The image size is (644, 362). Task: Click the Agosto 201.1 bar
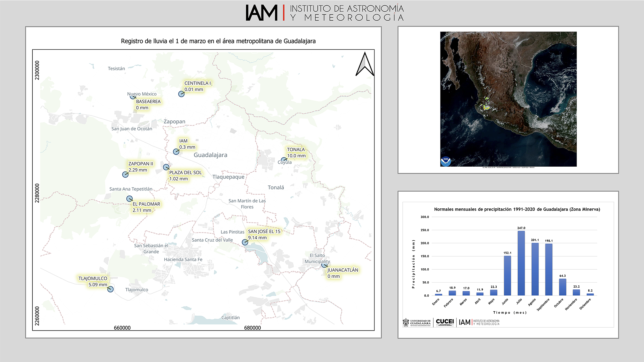(x=535, y=269)
